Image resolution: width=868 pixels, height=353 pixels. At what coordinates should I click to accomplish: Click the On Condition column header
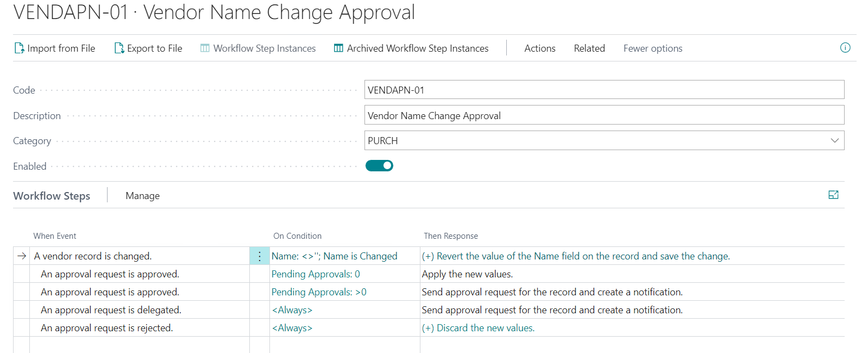(297, 236)
